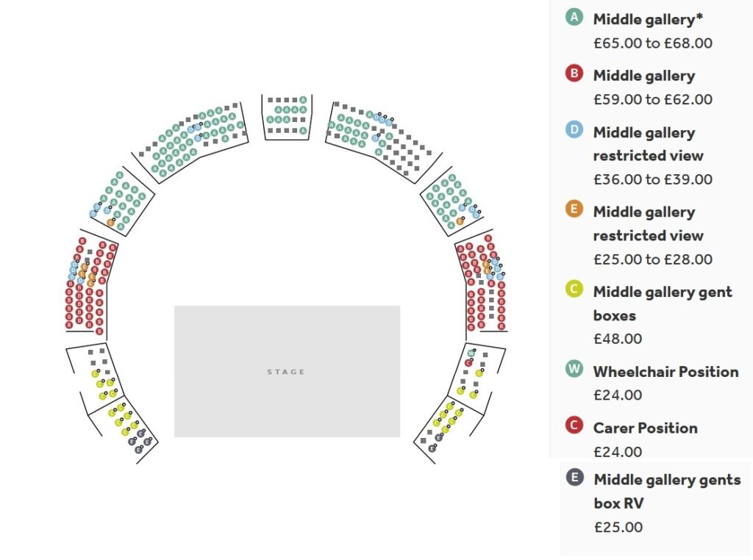Select the W wheelchair seat on the seating map
The image size is (753, 560).
pyautogui.click(x=471, y=353)
